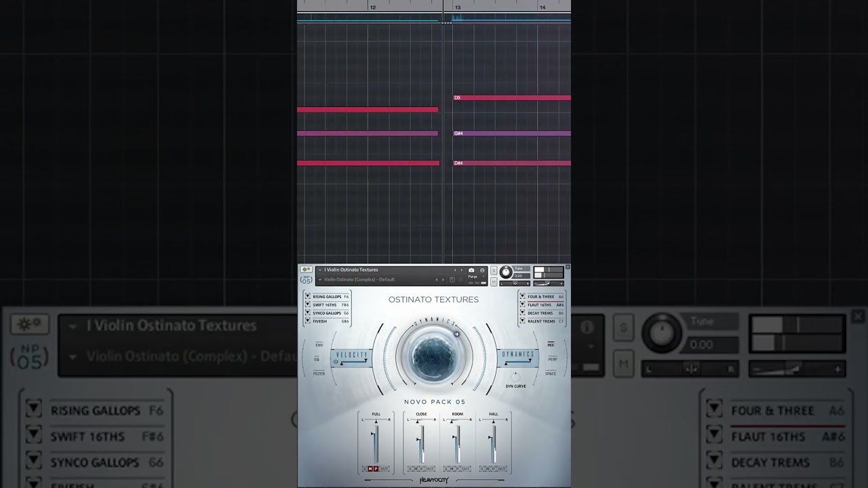
Task: Save current snapshot icon
Action: 452,279
